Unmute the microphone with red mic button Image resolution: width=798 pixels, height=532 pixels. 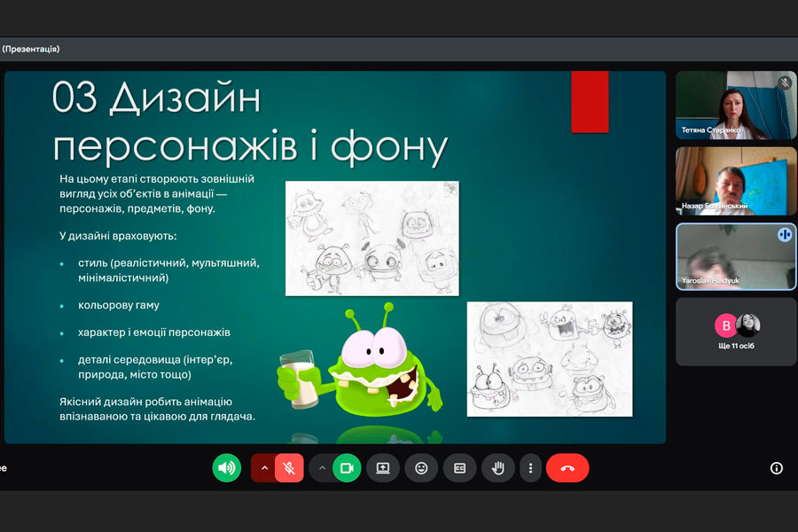[x=289, y=468]
